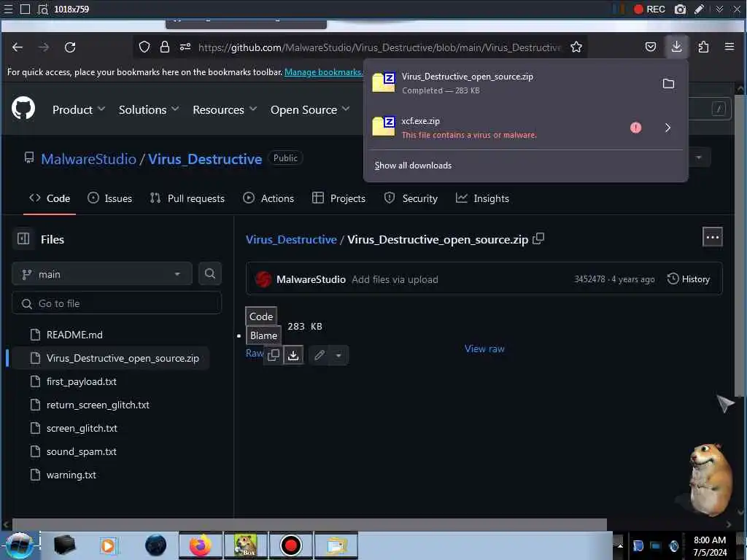Copy file path next to zip filename
This screenshot has width=747, height=560.
pos(538,238)
